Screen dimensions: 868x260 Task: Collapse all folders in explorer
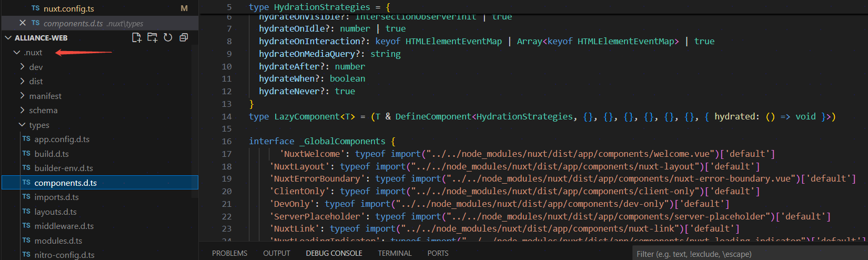[x=184, y=37]
